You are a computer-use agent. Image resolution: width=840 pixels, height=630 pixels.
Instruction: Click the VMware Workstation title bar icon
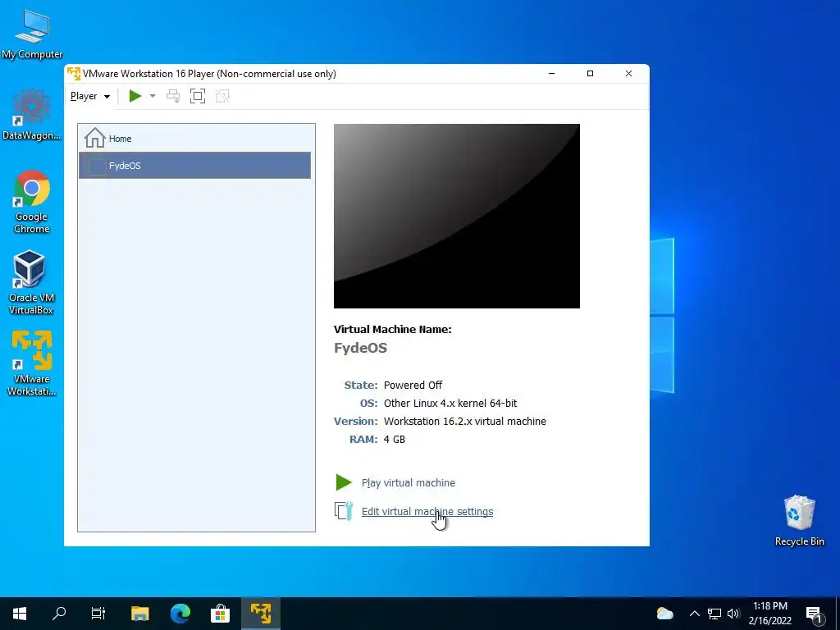coord(74,73)
